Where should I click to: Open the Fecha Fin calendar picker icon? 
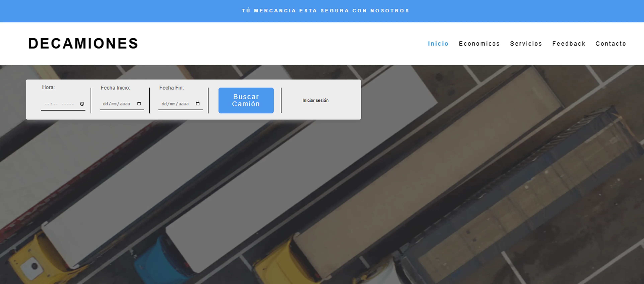pyautogui.click(x=198, y=104)
